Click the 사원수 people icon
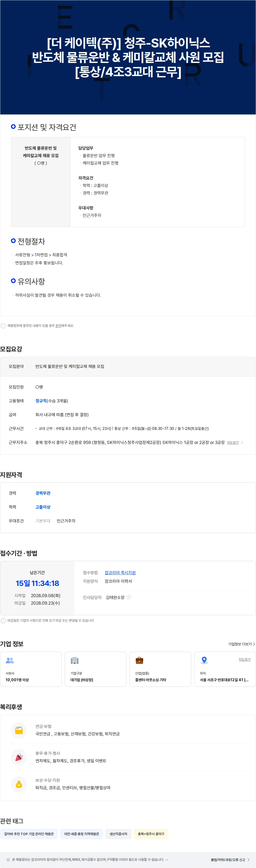 tap(10, 660)
